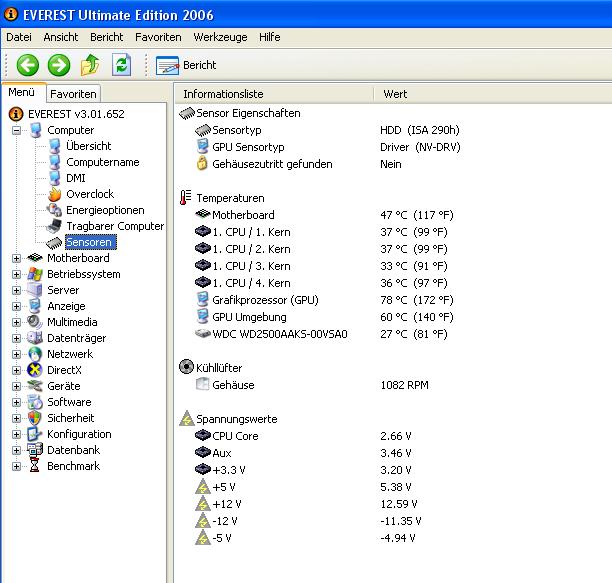
Task: Expand the Betriebssystem tree node
Action: pos(16,274)
